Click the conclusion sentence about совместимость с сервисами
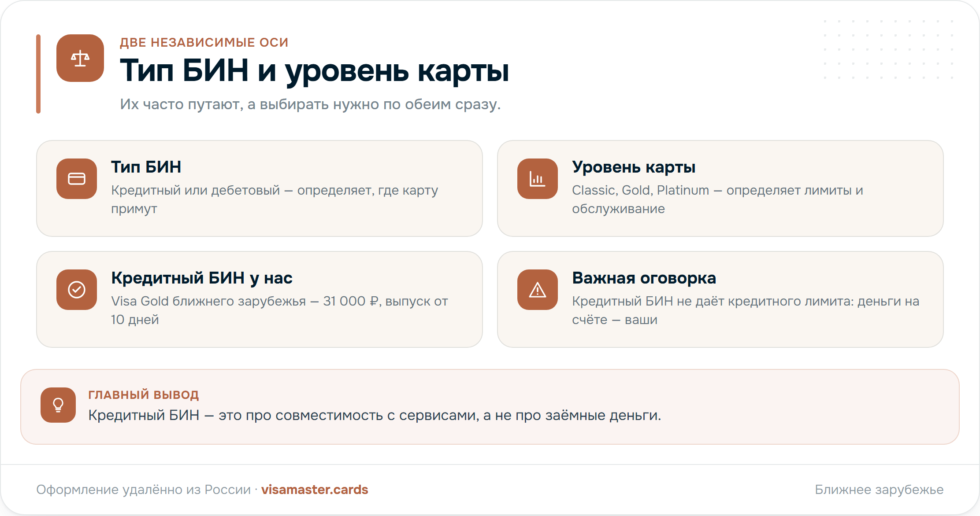 click(375, 415)
